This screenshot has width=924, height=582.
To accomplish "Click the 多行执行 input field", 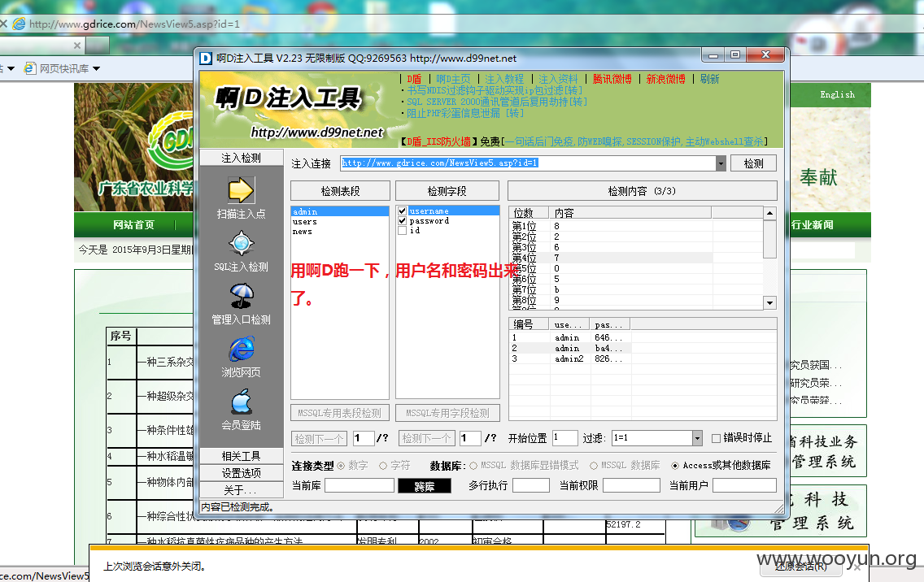I will coord(531,485).
